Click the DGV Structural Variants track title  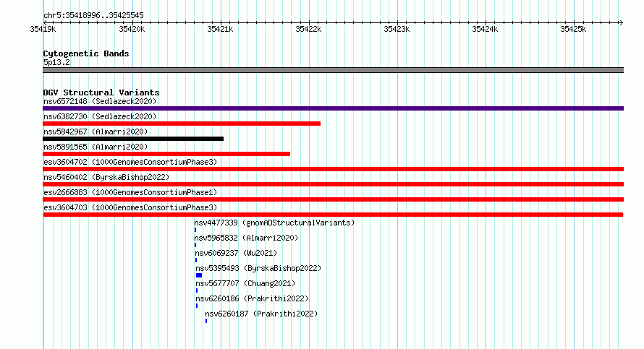101,92
